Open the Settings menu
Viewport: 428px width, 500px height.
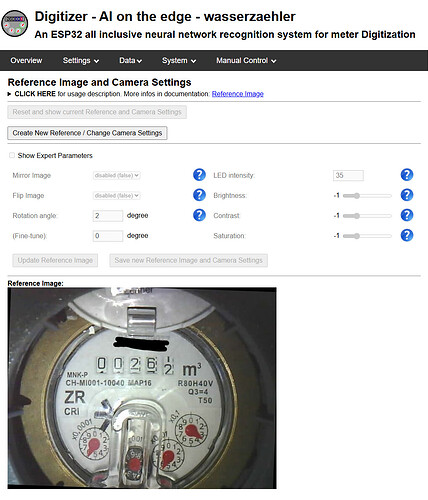coord(81,61)
